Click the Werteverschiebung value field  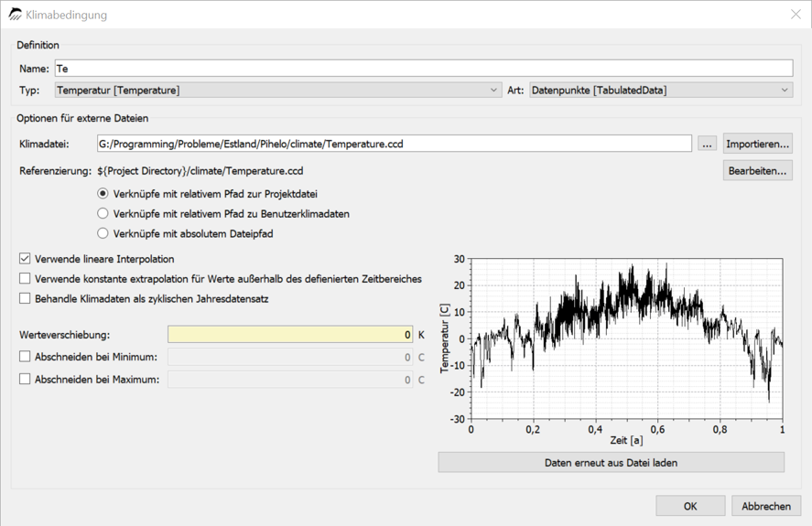coord(290,335)
